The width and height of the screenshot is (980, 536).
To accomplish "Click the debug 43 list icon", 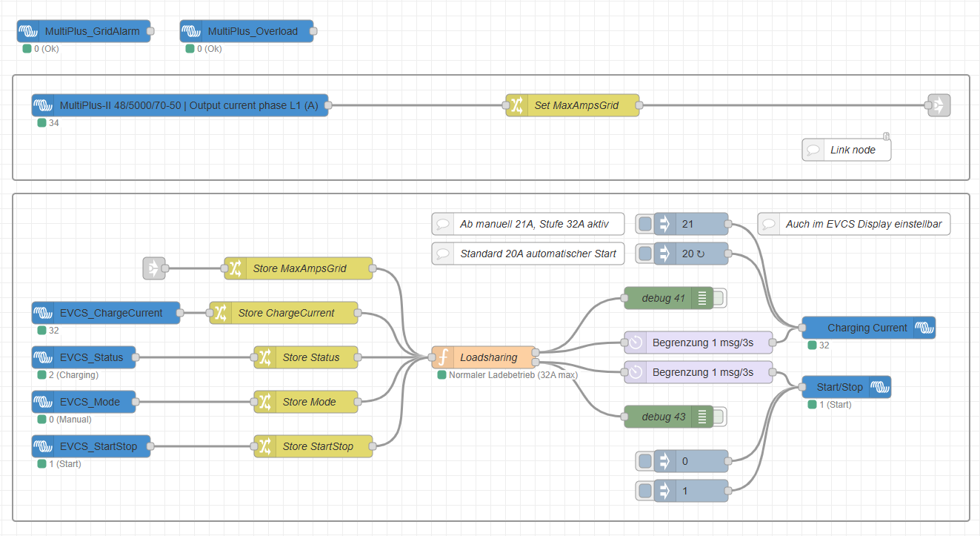I will pyautogui.click(x=702, y=417).
